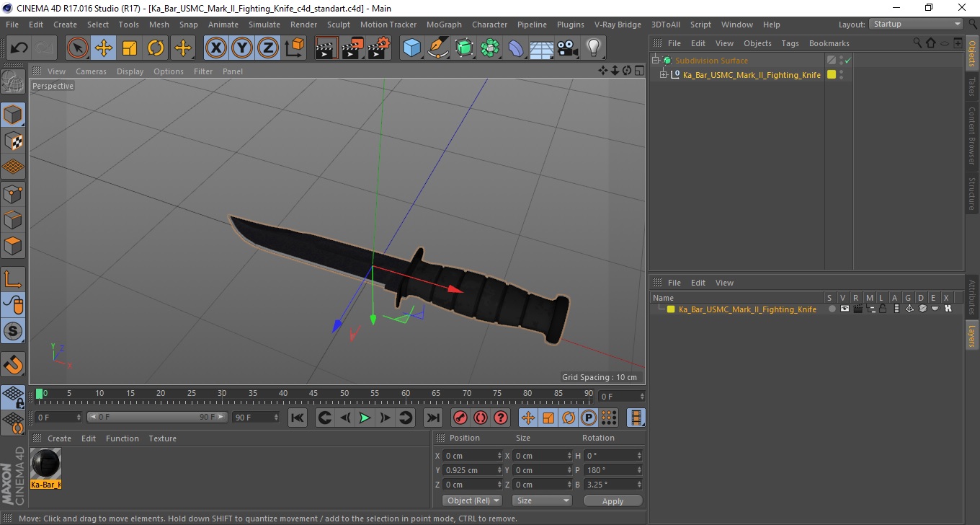Toggle viewport maximize icon at top-right

[639, 71]
